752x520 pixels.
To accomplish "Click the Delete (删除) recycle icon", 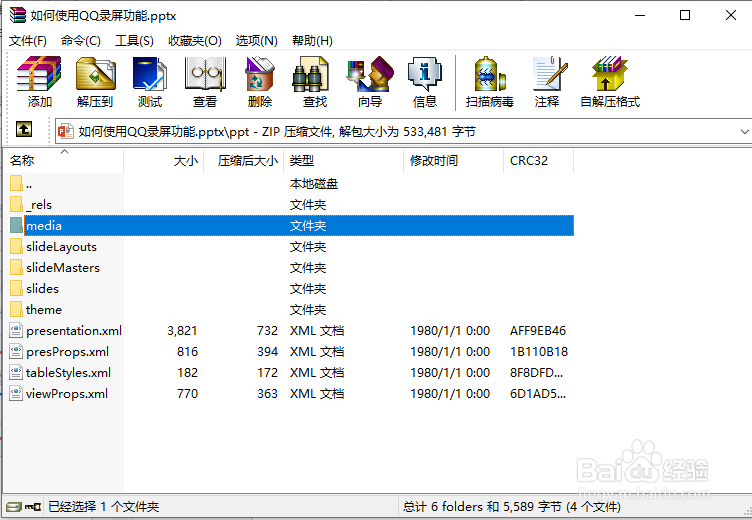I will (259, 74).
